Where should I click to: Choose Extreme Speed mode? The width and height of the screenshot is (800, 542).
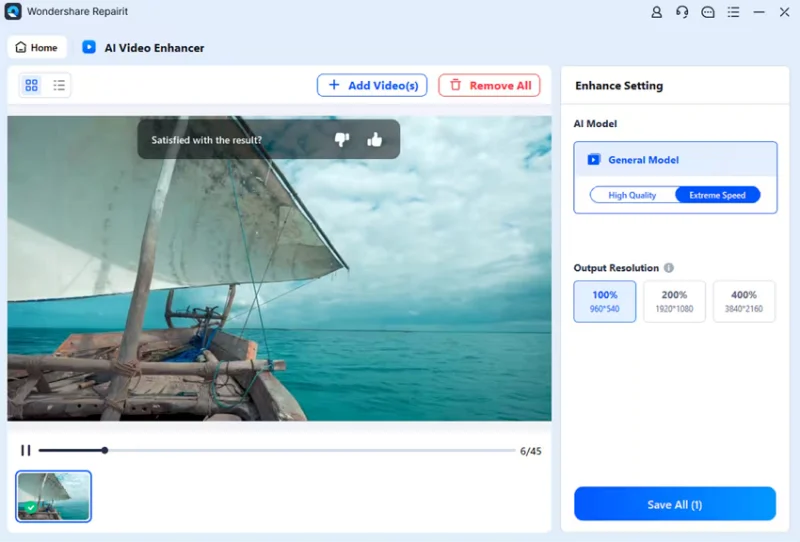click(717, 195)
